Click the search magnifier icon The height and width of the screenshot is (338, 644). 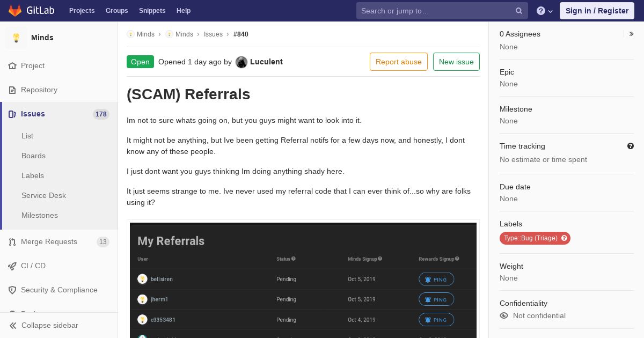[x=519, y=11]
